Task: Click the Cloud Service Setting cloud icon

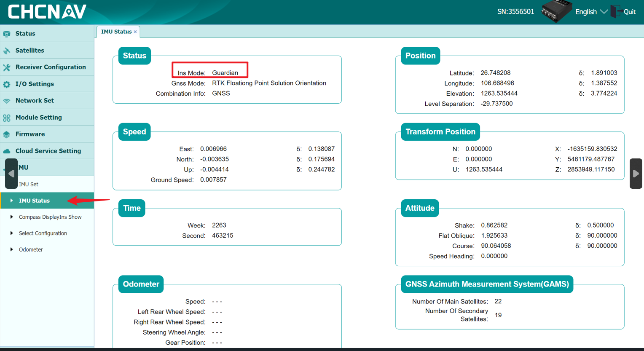Action: 7,151
